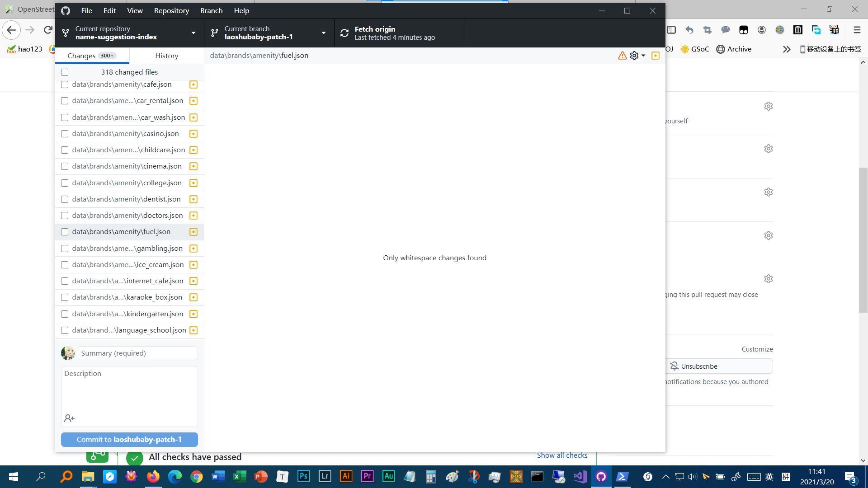The image size is (868, 488).
Task: Click the Fetch origin refresh icon
Action: [x=344, y=33]
